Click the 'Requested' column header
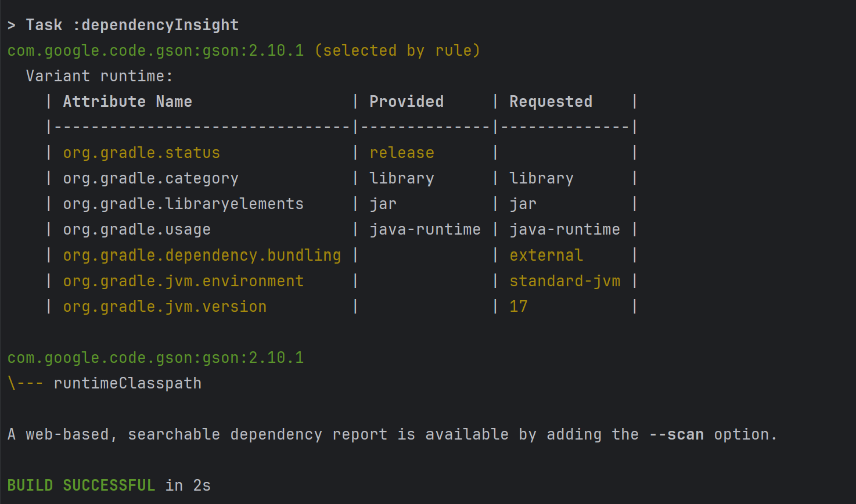Image resolution: width=856 pixels, height=504 pixels. point(551,102)
